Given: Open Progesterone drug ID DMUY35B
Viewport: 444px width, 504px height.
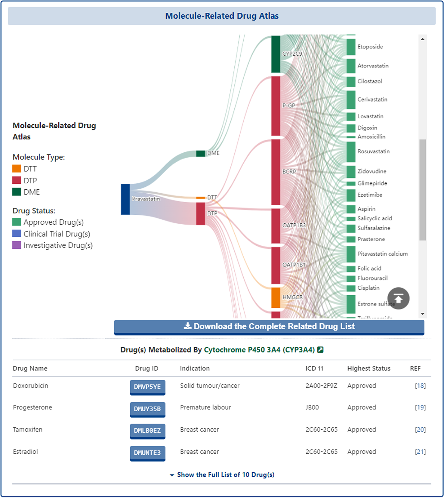Looking at the screenshot, I should 147,409.
